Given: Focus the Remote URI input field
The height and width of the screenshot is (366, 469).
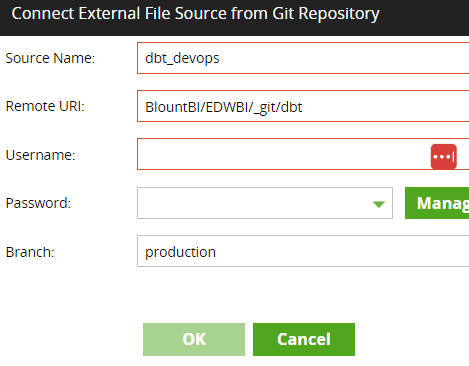Looking at the screenshot, I should point(303,106).
